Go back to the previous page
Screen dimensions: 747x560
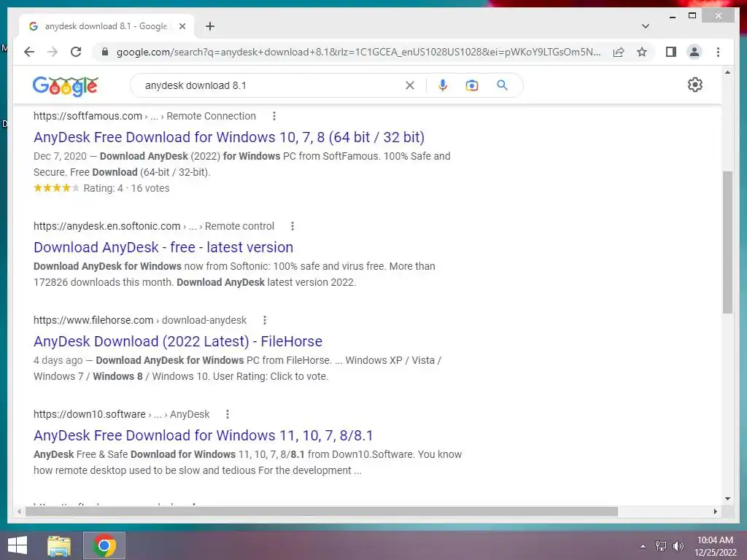coord(29,52)
